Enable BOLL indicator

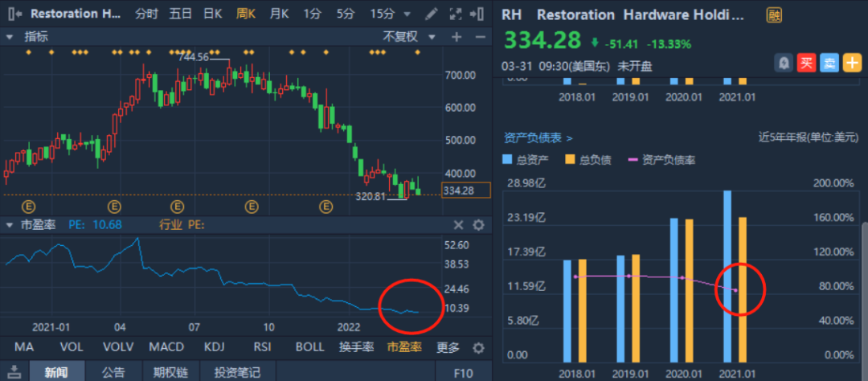click(x=309, y=347)
